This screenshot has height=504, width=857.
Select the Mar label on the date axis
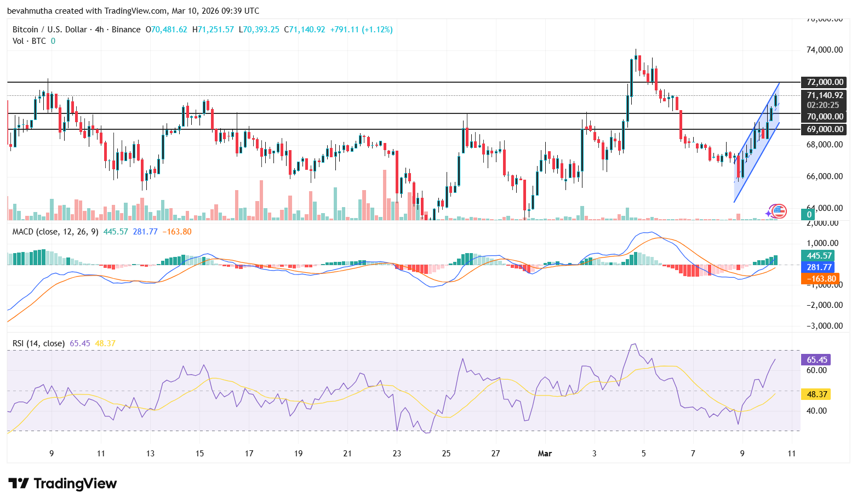(x=545, y=454)
